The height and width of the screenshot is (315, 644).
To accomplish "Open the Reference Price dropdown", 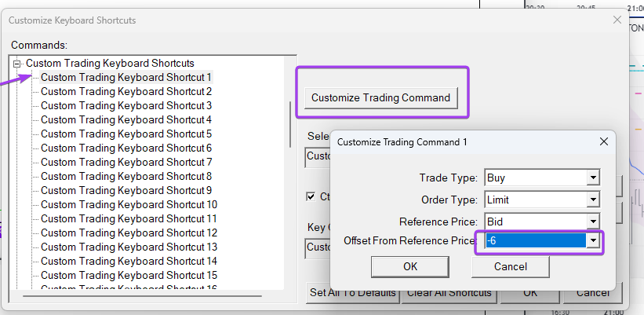I will click(x=594, y=221).
